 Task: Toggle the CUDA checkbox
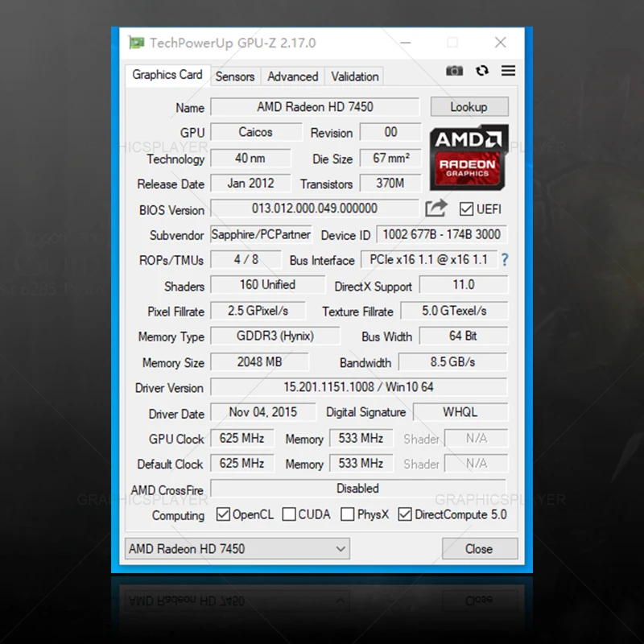tap(289, 514)
